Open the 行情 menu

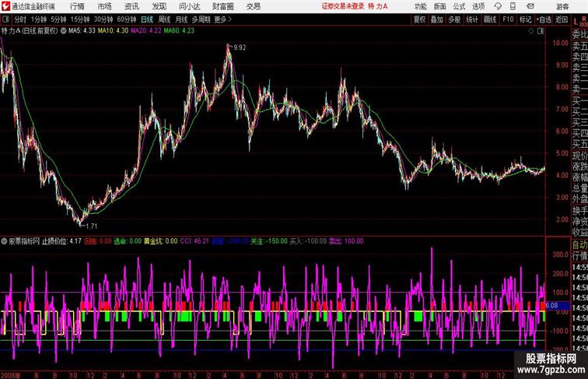pyautogui.click(x=77, y=7)
